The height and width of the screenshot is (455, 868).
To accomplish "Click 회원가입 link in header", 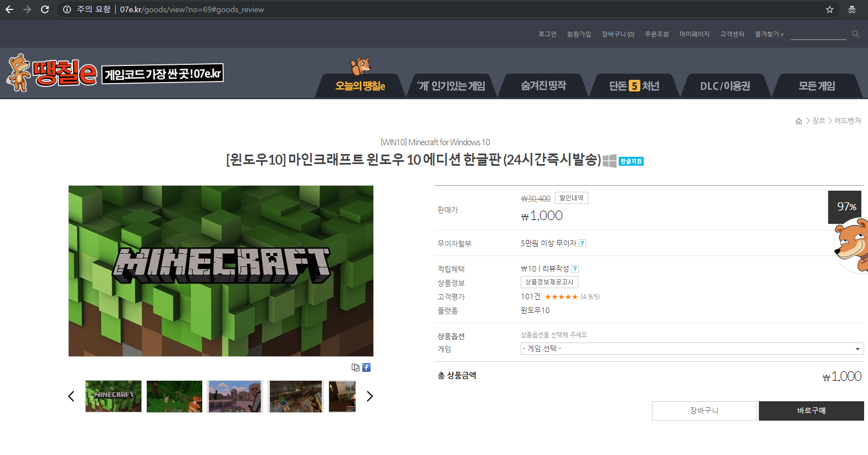I will (579, 34).
